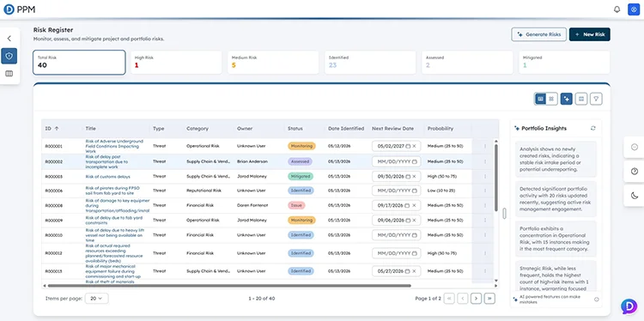Sort by ID column header
Screen dimensions: 644x321
tap(52, 129)
